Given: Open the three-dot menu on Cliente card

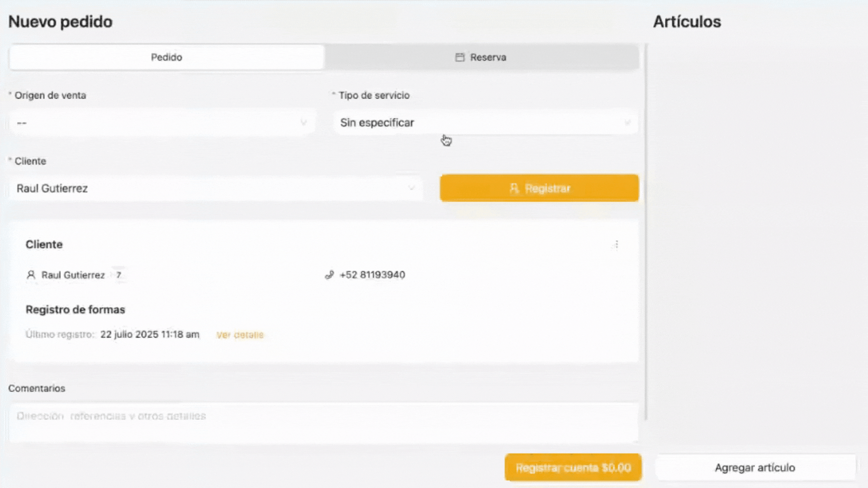Looking at the screenshot, I should pos(617,244).
